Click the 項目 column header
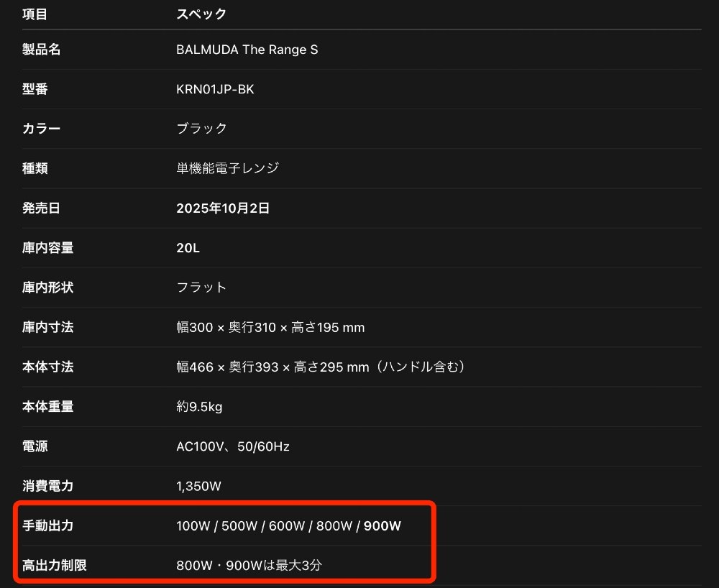This screenshot has width=719, height=588. tap(35, 14)
